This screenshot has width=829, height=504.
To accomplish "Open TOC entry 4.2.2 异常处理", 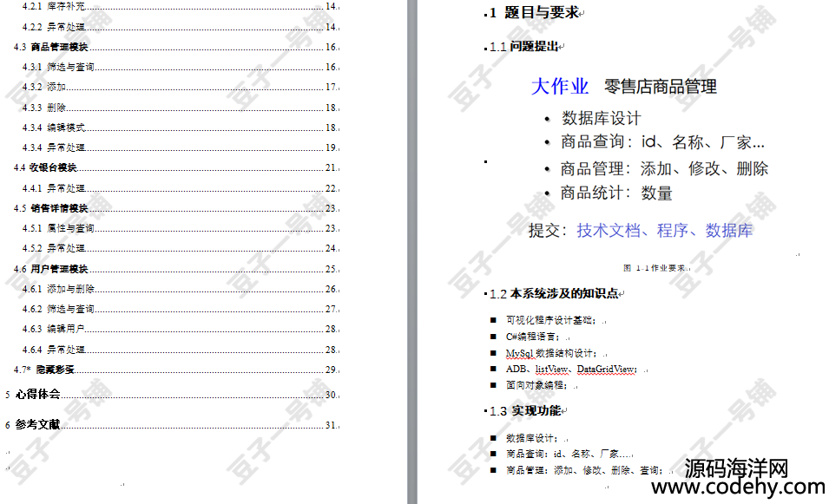I will pos(180,26).
